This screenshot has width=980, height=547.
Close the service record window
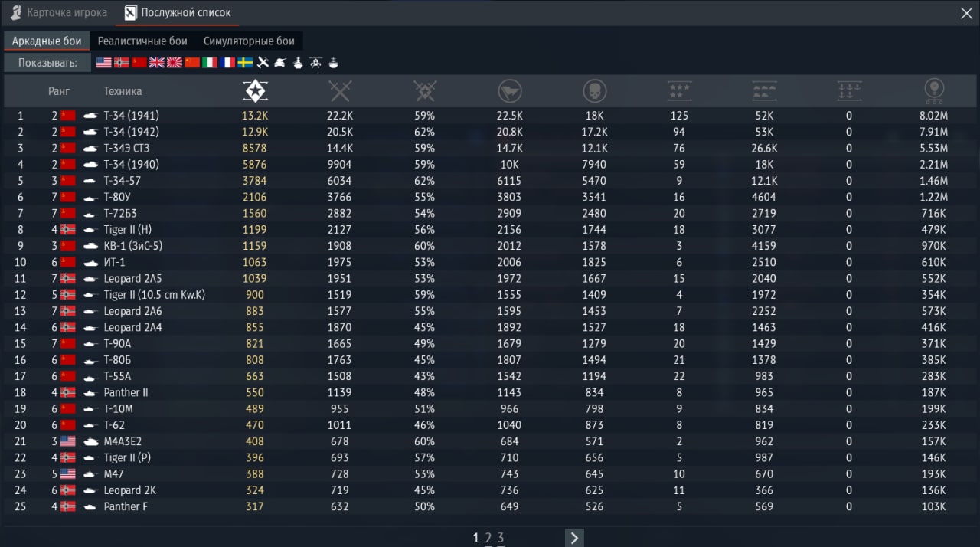click(x=967, y=12)
